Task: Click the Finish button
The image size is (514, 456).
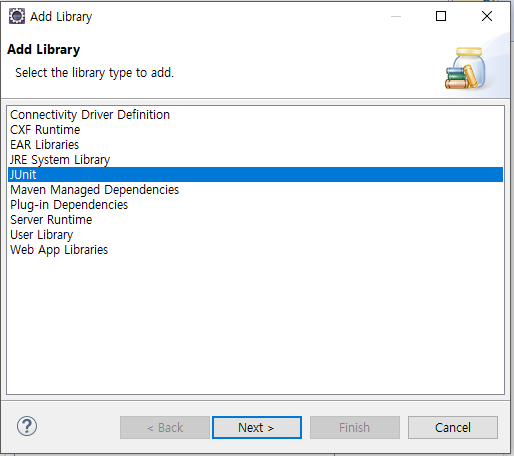Action: click(x=355, y=427)
